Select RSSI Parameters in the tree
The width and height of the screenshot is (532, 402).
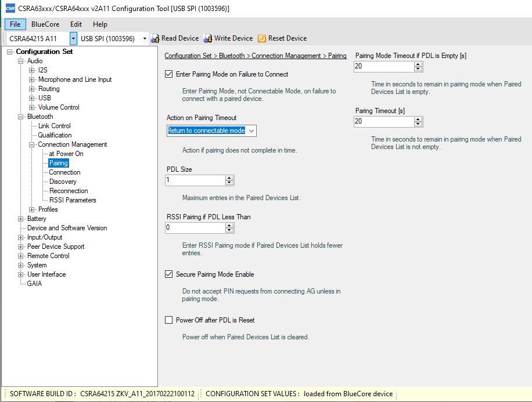73,200
